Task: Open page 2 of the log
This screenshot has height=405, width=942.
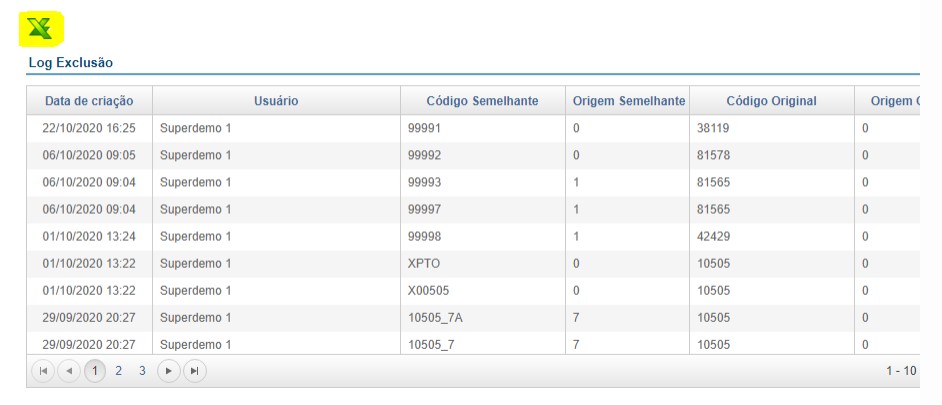Action: coord(118,371)
